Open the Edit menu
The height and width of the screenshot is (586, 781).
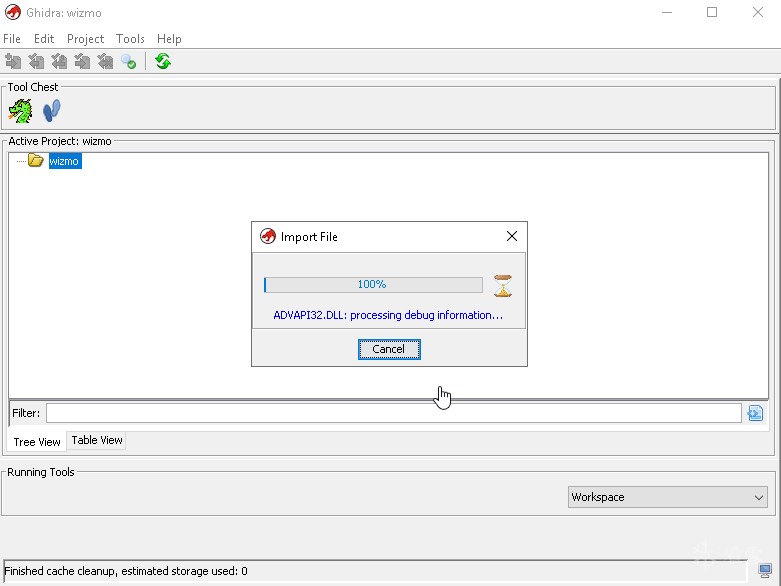[x=44, y=39]
